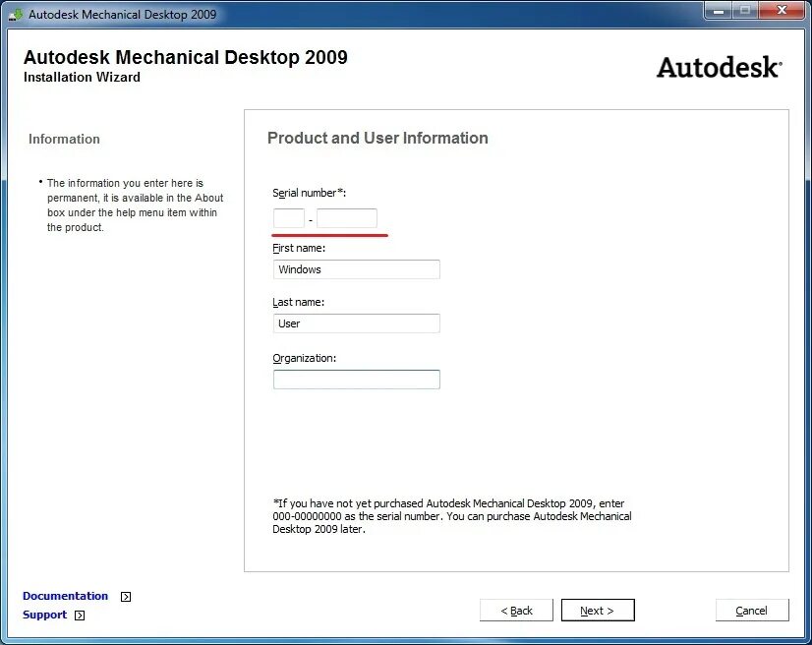
Task: Click the first serial number prefix box
Action: 288,218
